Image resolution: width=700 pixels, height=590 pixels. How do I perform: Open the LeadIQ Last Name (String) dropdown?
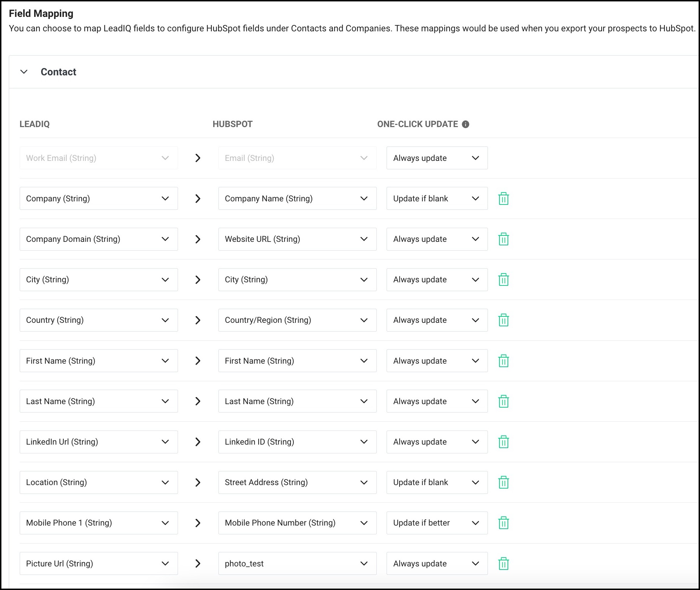point(99,401)
